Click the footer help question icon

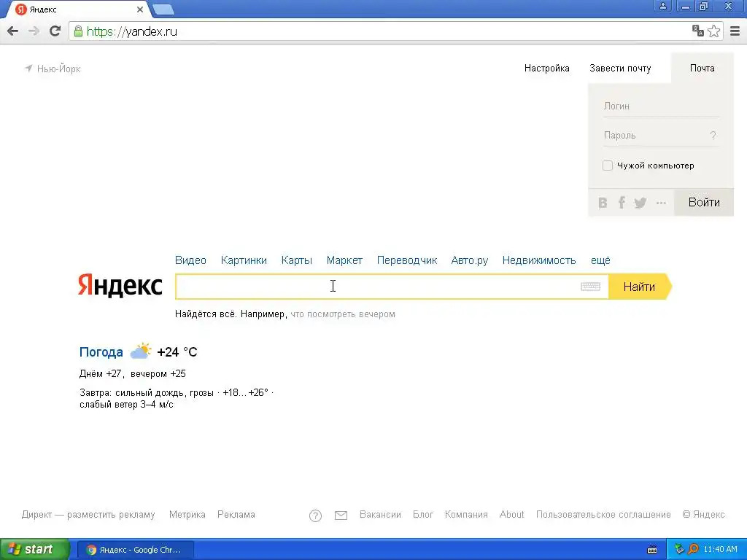(315, 516)
